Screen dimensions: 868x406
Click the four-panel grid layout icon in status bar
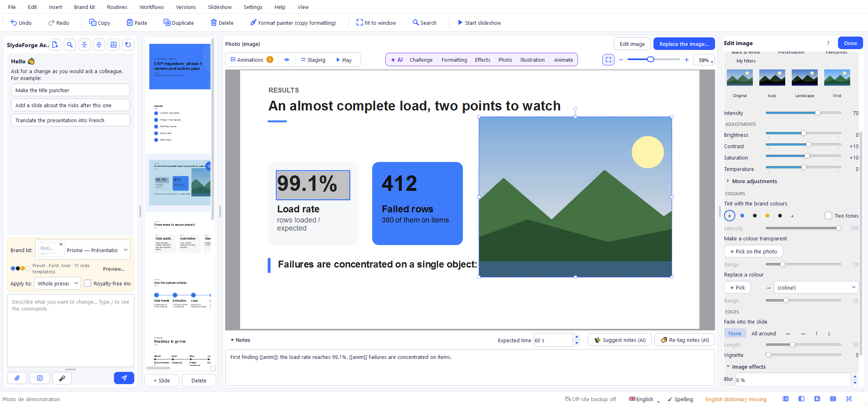point(833,399)
